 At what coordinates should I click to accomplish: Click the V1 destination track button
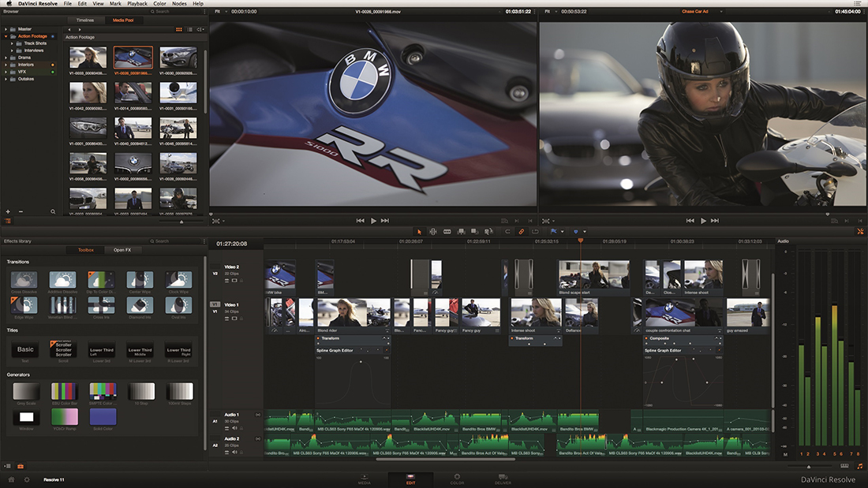tap(215, 305)
